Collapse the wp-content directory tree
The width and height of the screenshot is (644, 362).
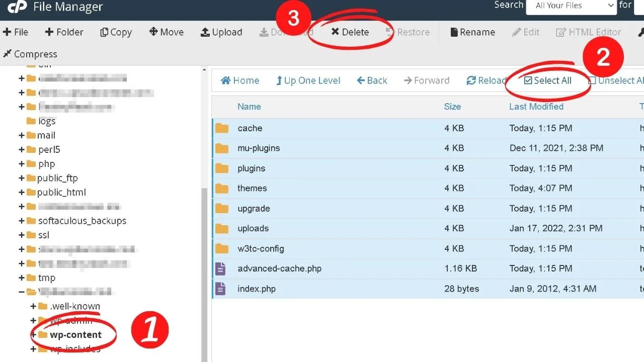pyautogui.click(x=34, y=334)
